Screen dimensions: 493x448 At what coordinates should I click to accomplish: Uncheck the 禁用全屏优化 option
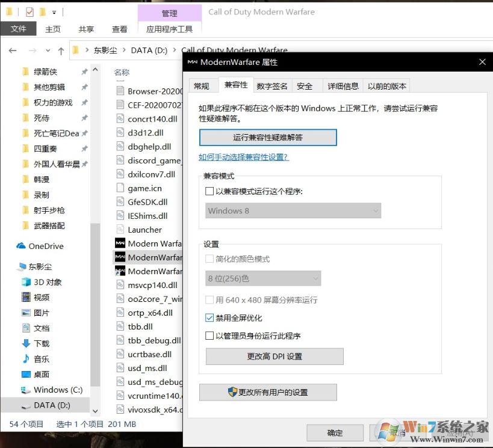(x=209, y=318)
